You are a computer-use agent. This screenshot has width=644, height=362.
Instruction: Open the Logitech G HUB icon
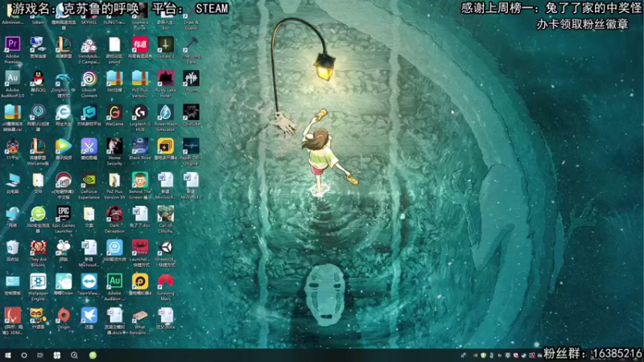point(140,112)
